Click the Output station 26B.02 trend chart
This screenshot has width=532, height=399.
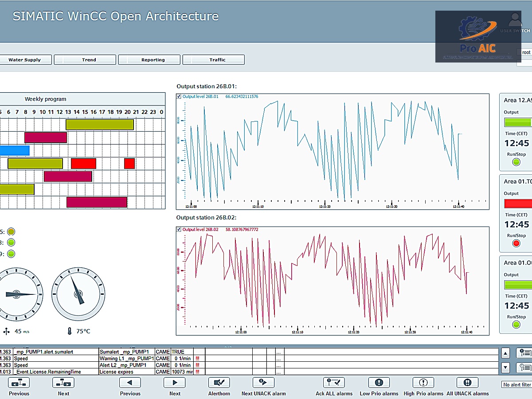[332, 281]
